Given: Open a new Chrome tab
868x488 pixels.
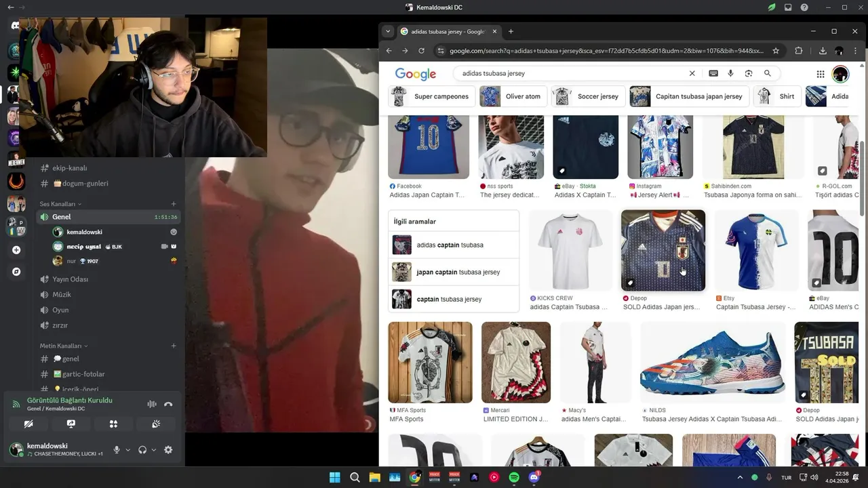Looking at the screenshot, I should (511, 31).
